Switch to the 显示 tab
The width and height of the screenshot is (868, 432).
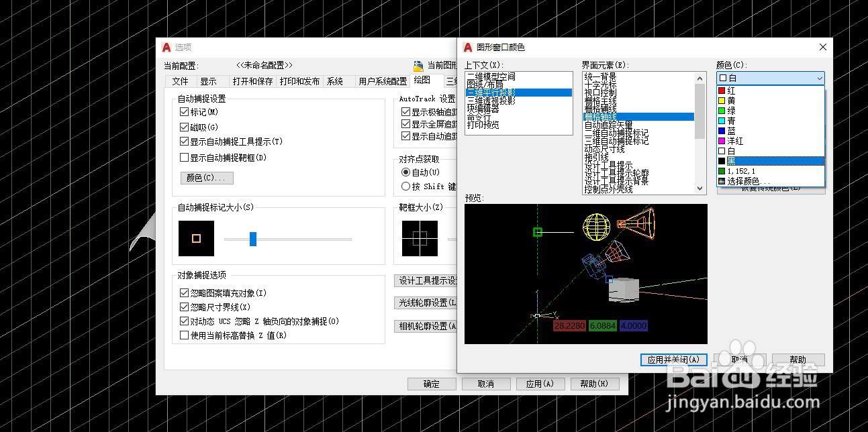coord(209,81)
